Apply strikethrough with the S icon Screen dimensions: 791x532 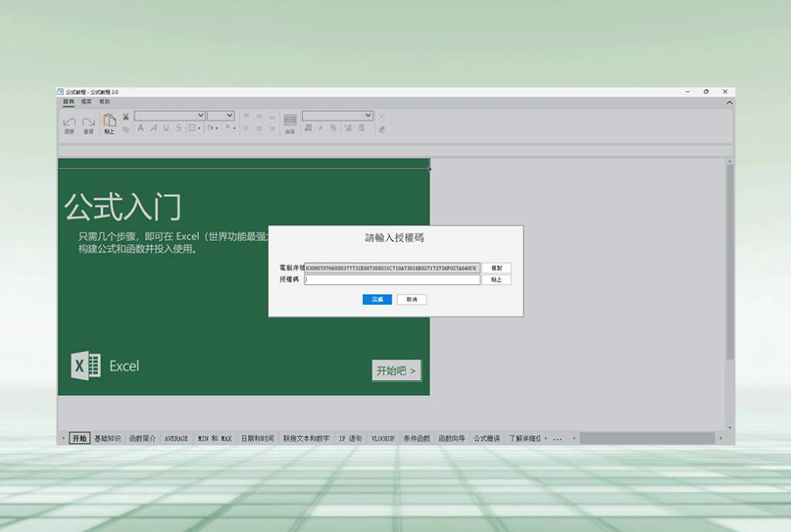pos(178,127)
